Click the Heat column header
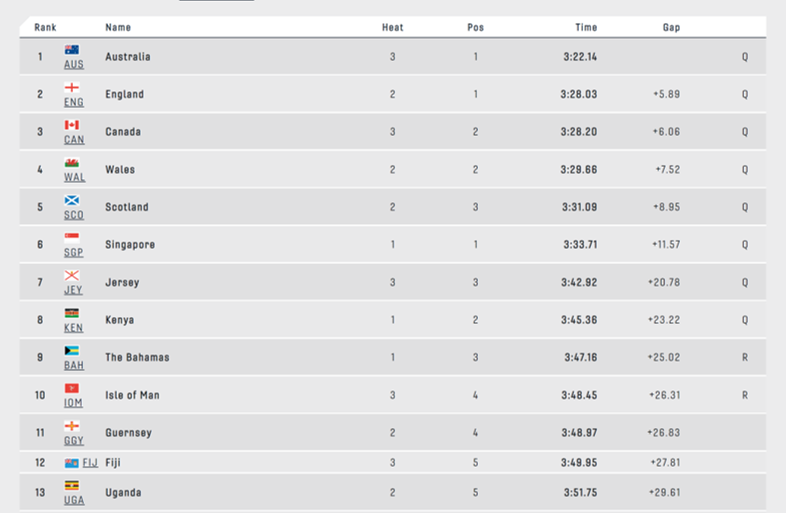 tap(392, 27)
